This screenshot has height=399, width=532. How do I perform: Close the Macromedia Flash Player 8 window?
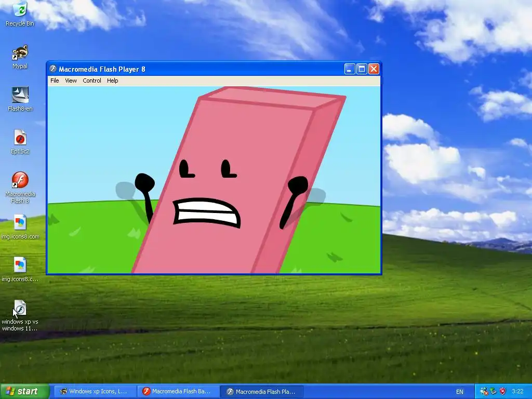pos(374,69)
